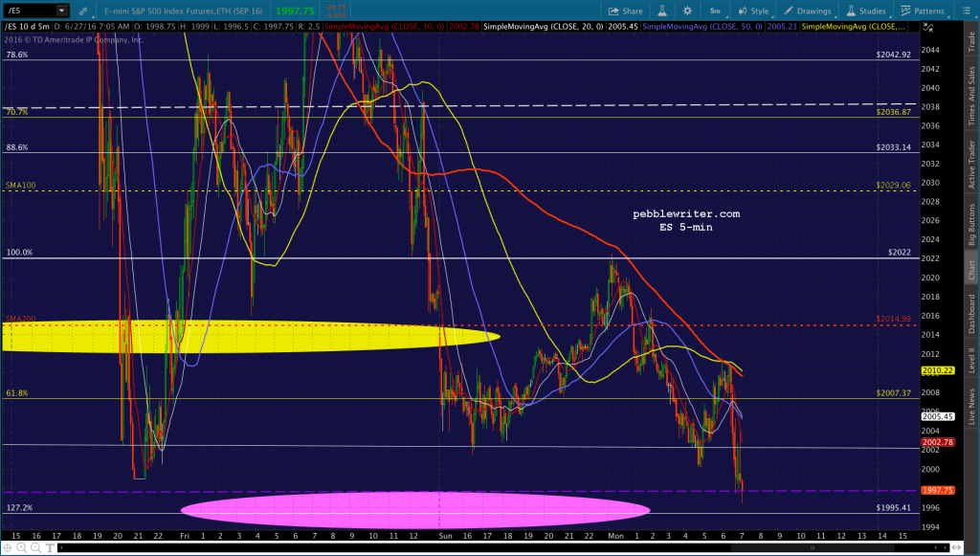Click the symbol link chain icon
The image size is (980, 556).
(83, 11)
